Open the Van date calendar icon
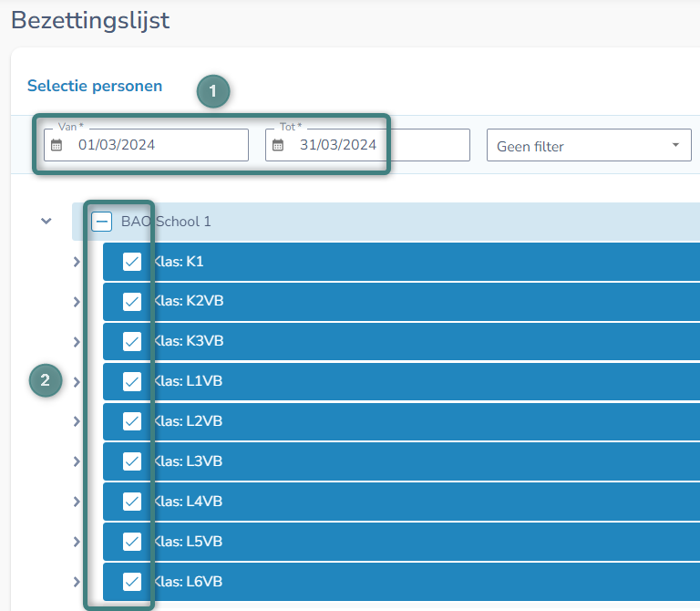The image size is (700, 611). (57, 145)
